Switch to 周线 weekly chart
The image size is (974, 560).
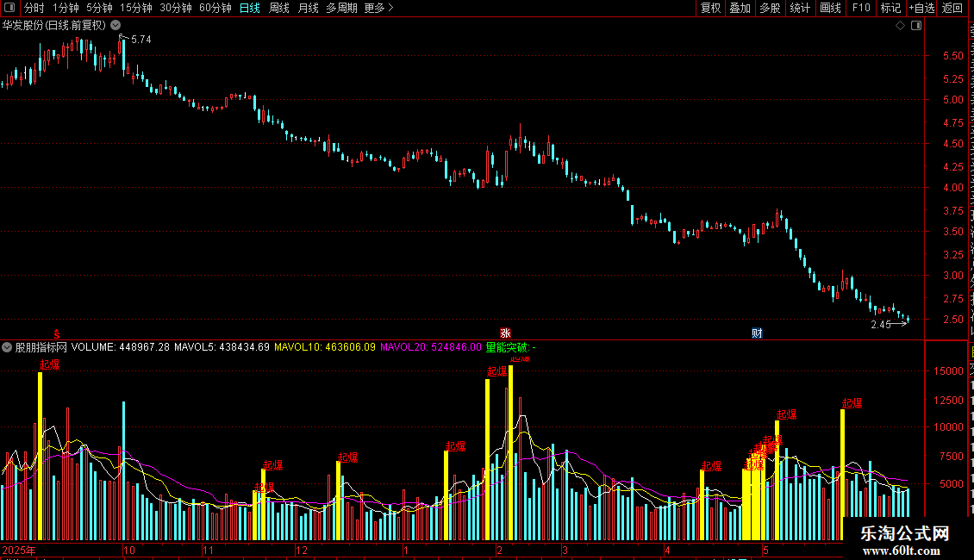coord(279,8)
